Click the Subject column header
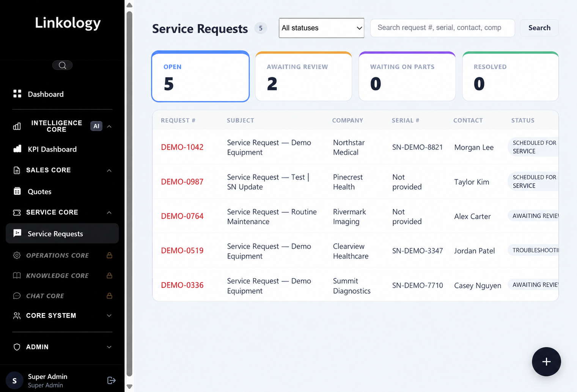This screenshot has height=392, width=577. pos(241,120)
